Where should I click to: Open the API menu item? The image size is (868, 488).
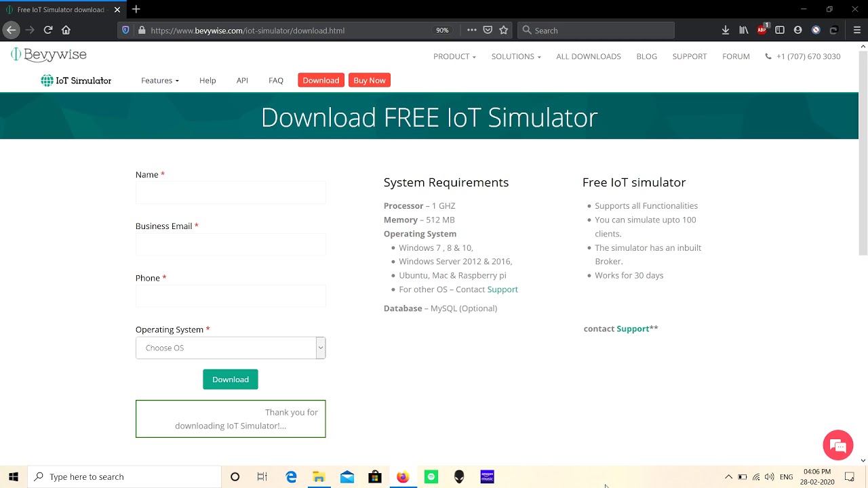[242, 80]
